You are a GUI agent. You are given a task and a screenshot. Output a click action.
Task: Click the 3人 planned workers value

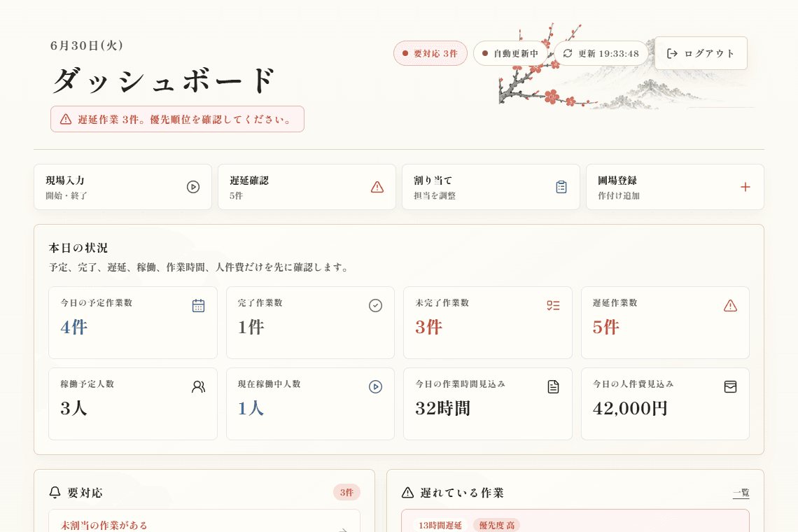(73, 408)
